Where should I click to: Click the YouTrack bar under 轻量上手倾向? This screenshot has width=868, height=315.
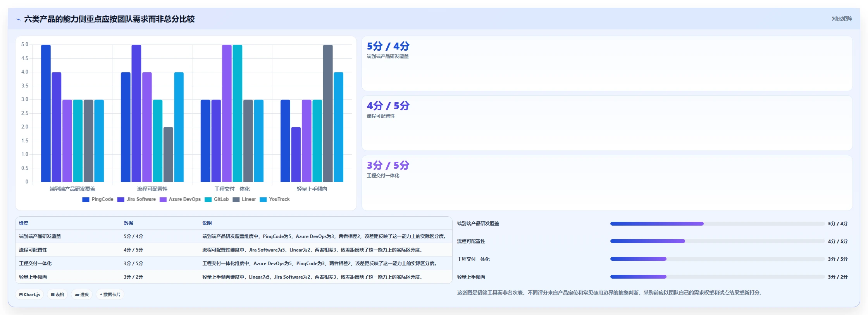[x=339, y=127]
